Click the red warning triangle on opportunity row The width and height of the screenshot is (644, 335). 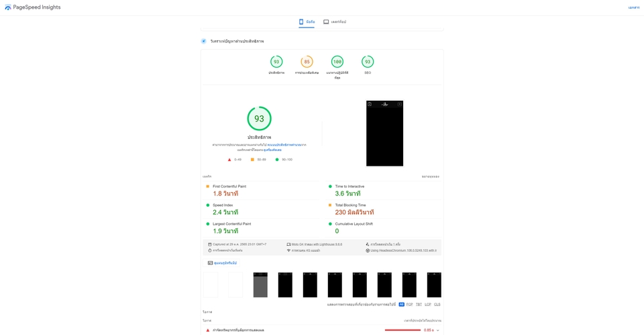click(x=207, y=330)
